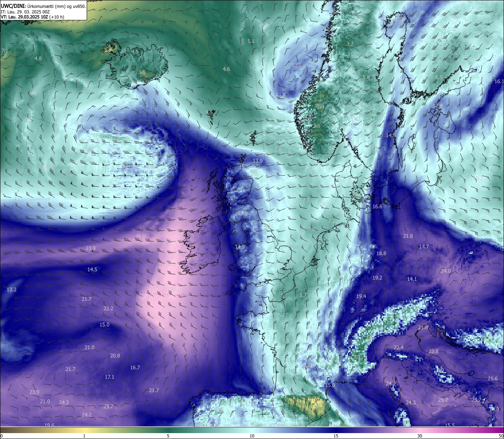Image resolution: width=504 pixels, height=439 pixels.
Task: Click the 23.9 Atlantic value
Action: [x=91, y=248]
